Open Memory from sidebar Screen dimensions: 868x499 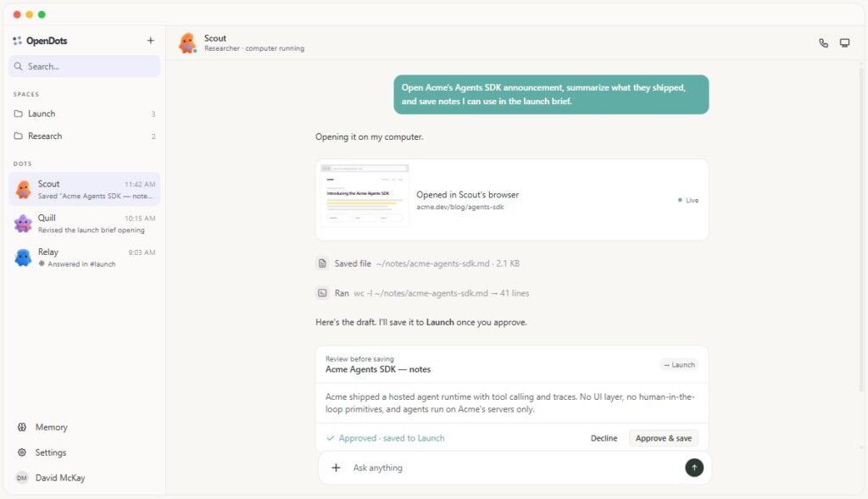click(x=84, y=427)
